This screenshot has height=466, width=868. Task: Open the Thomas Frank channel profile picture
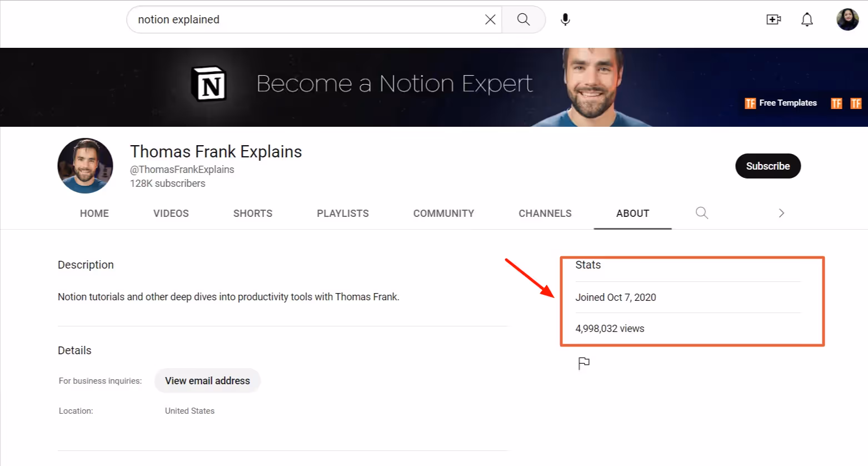click(85, 166)
